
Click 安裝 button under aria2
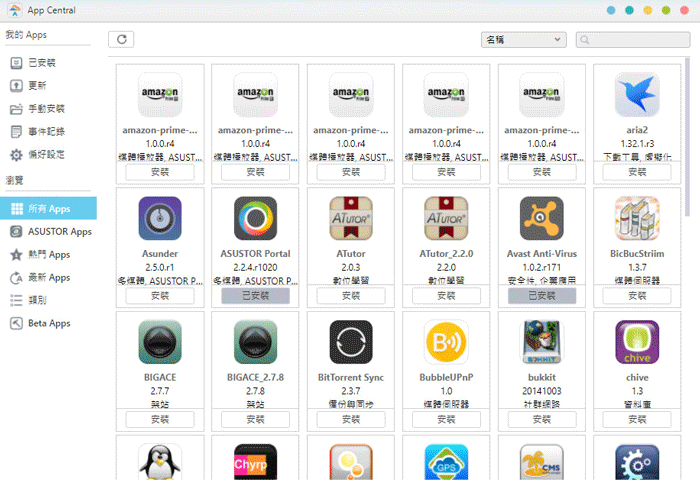coord(637,172)
